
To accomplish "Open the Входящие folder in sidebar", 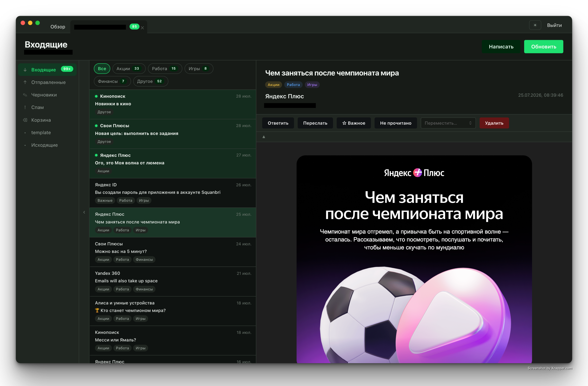I will pyautogui.click(x=47, y=70).
